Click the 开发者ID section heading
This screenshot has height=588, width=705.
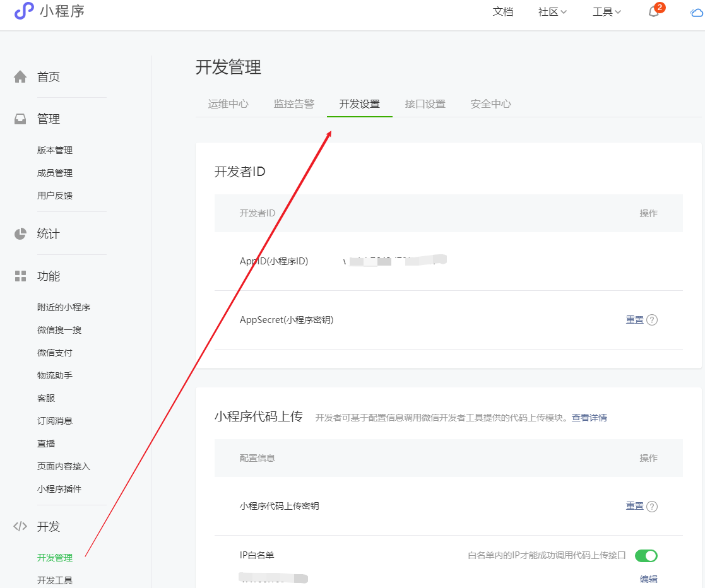click(x=240, y=172)
